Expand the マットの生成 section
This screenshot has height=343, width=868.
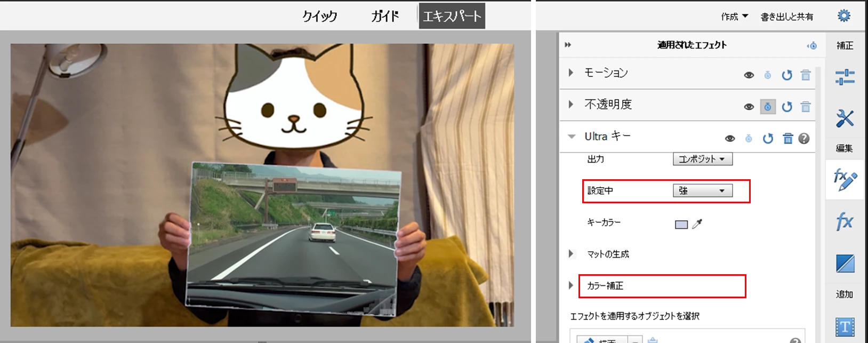pos(571,254)
